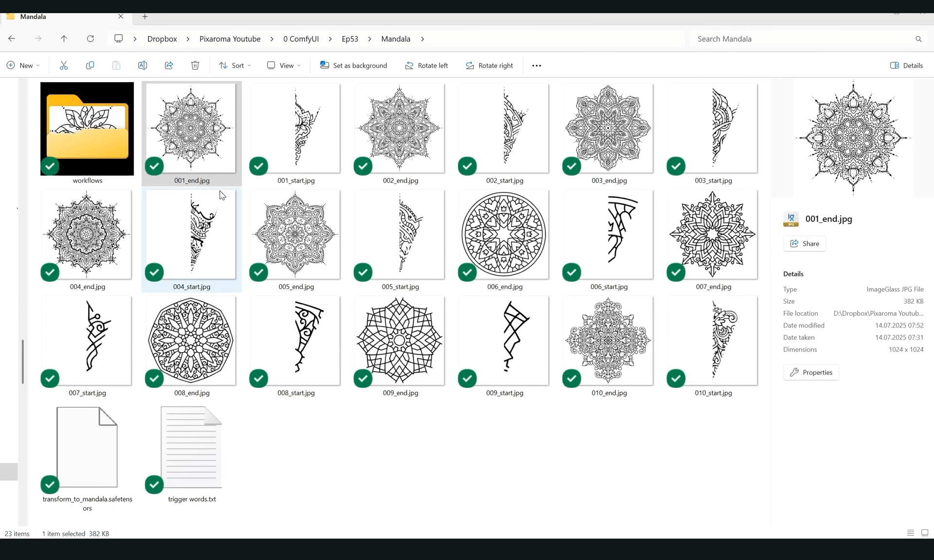Expand the View dropdown menu
The image size is (934, 560).
pos(284,65)
